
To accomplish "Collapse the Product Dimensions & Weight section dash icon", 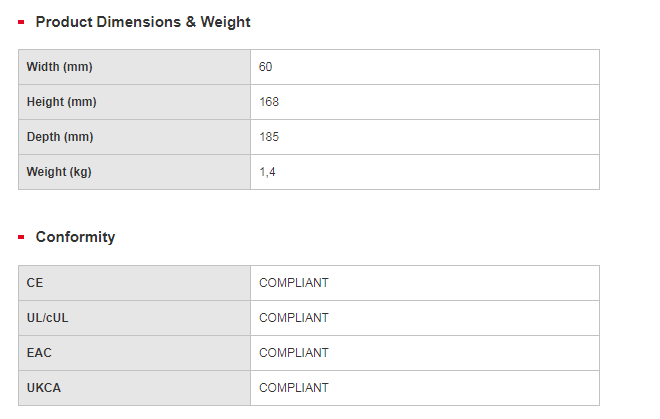I will [x=21, y=22].
